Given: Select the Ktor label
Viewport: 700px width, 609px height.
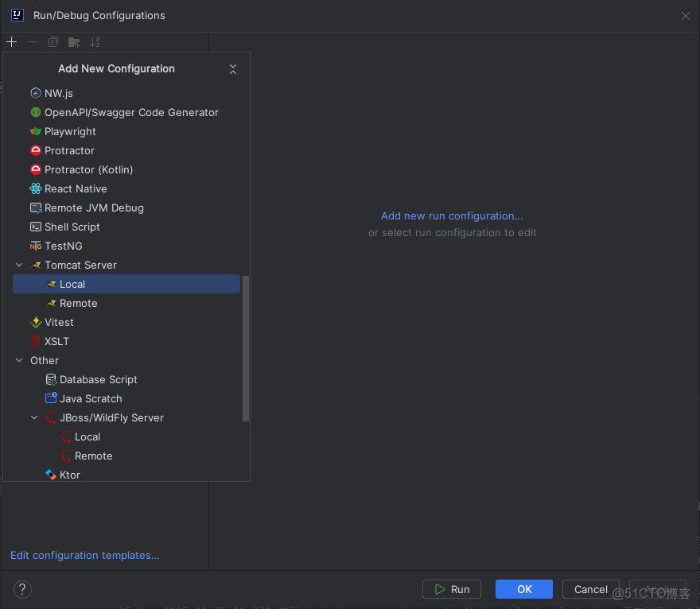Looking at the screenshot, I should pos(70,475).
